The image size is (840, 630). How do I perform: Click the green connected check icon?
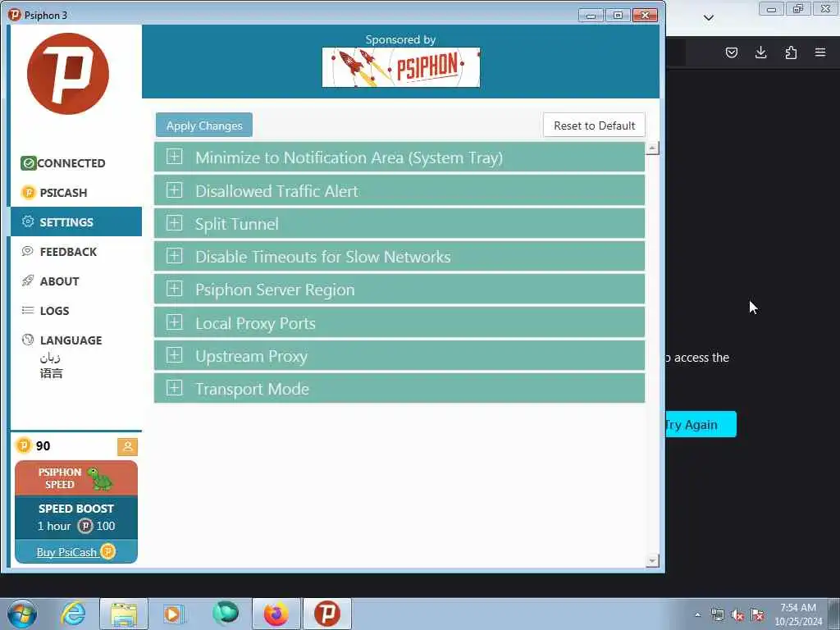point(29,163)
